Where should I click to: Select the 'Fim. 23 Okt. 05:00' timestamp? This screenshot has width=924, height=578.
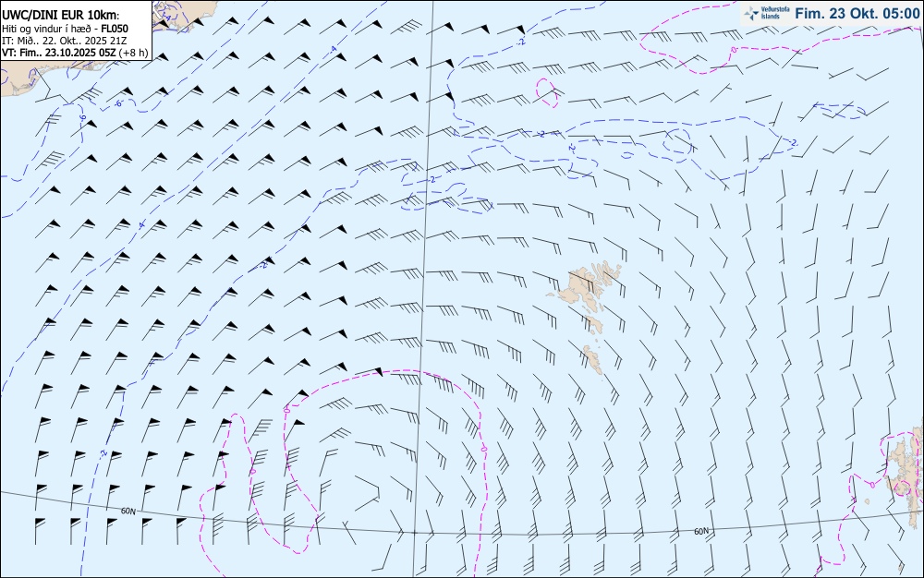[x=857, y=14]
